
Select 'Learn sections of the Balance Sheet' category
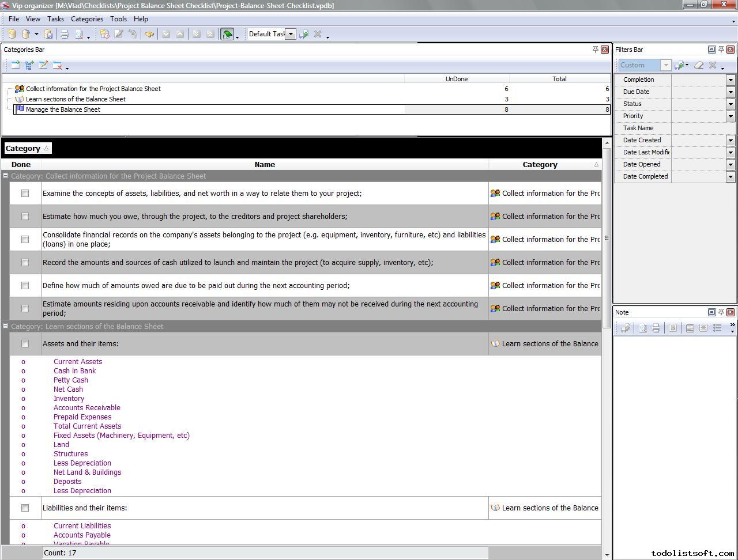(x=76, y=99)
